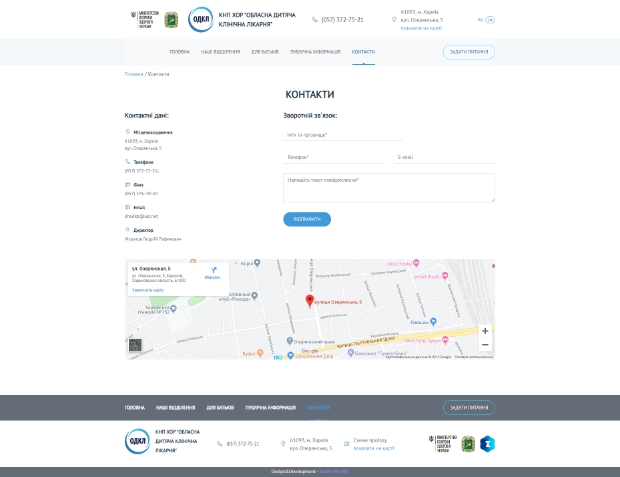Click the Ministry of Health logo in header

[x=144, y=19]
